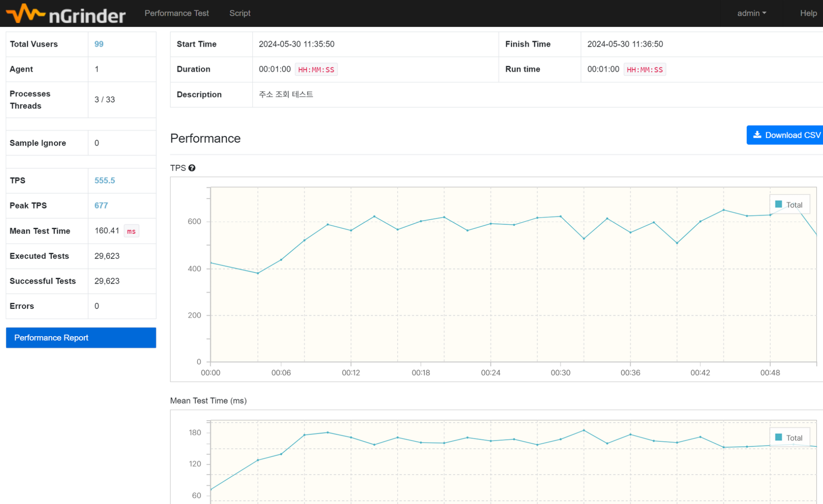This screenshot has height=504, width=823.
Task: Click the nGrinder logo
Action: point(66,14)
